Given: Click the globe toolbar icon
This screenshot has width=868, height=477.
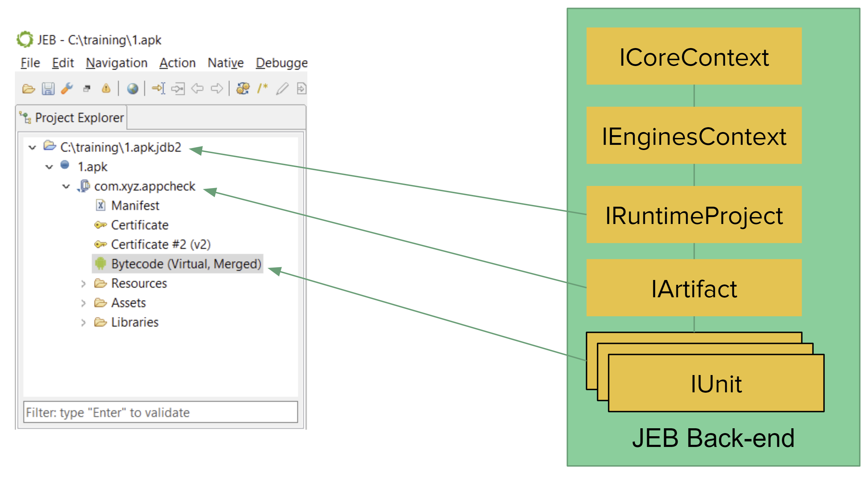Looking at the screenshot, I should coord(133,89).
